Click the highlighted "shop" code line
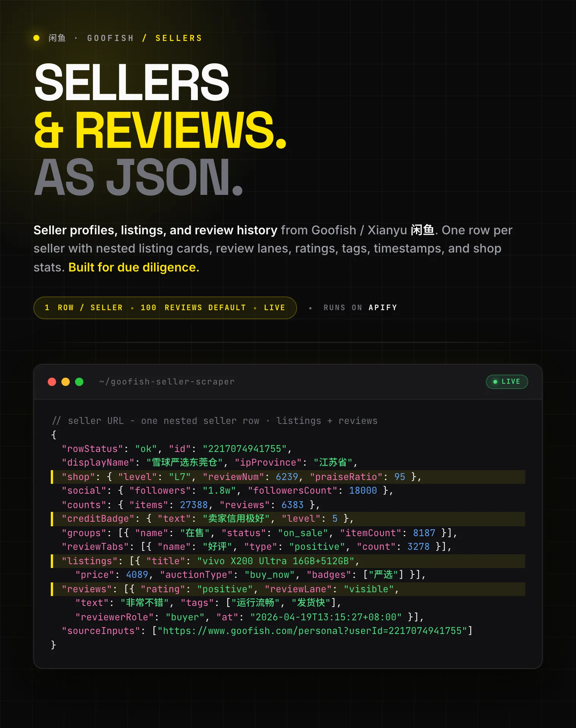The image size is (576, 728). pyautogui.click(x=288, y=477)
